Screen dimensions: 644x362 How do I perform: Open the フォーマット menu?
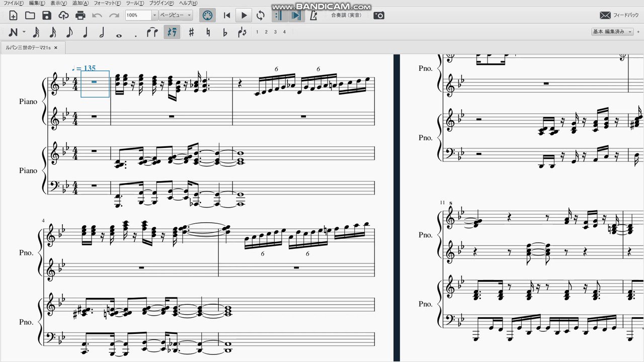pyautogui.click(x=108, y=3)
